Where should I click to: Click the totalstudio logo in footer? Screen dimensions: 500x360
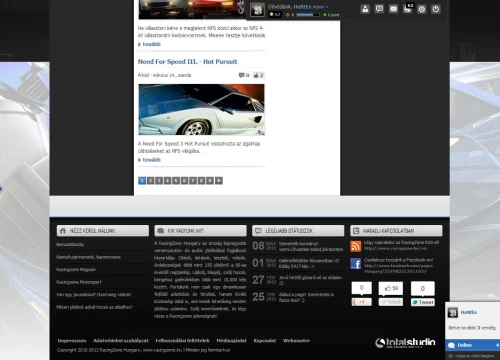point(405,343)
